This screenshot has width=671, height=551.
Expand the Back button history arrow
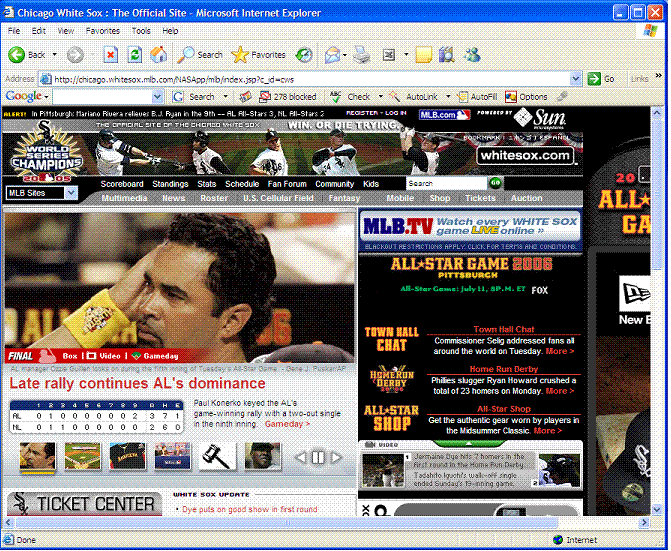click(x=53, y=55)
